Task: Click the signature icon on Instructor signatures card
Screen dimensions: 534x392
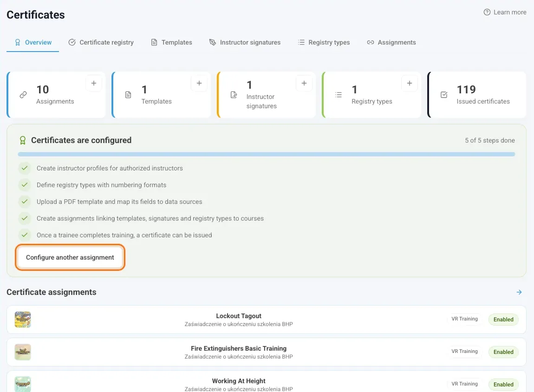Action: click(x=234, y=95)
